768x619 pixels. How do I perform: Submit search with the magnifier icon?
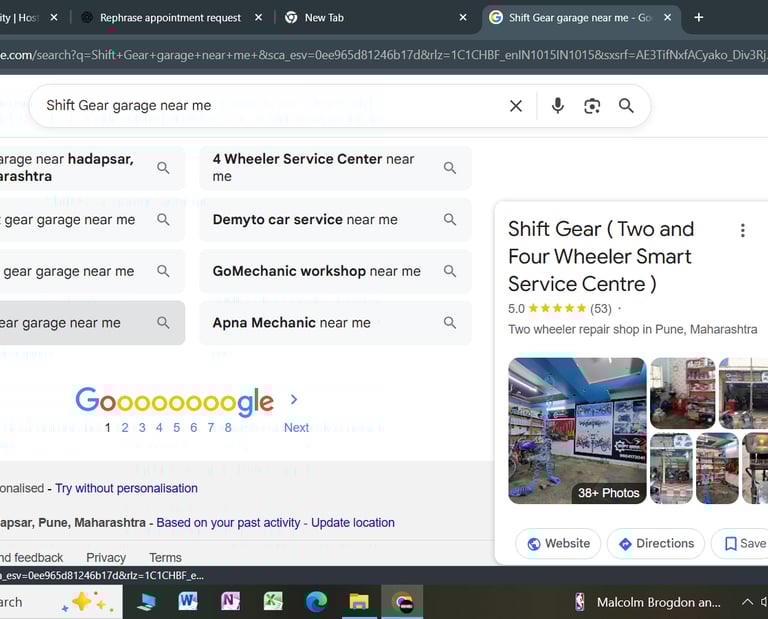click(x=626, y=106)
